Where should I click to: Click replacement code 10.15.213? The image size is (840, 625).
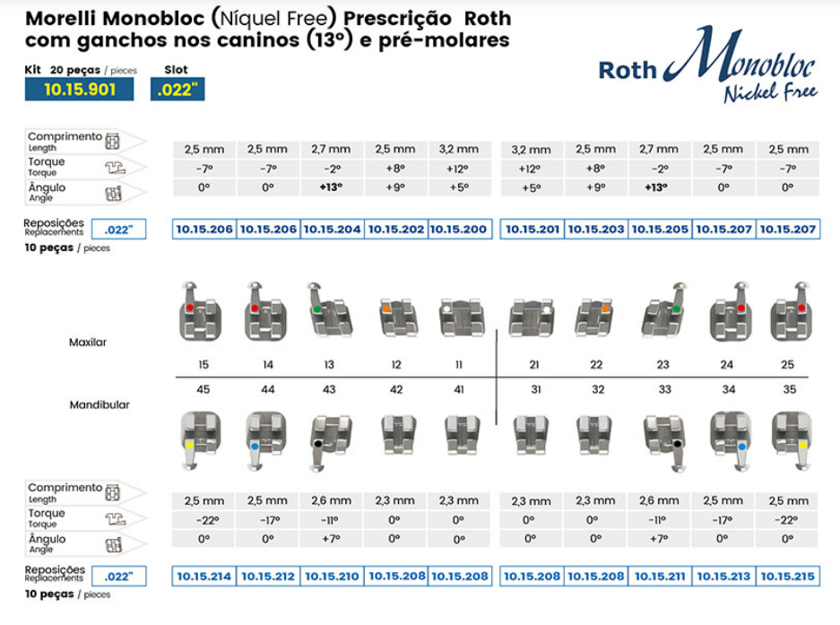click(x=723, y=577)
